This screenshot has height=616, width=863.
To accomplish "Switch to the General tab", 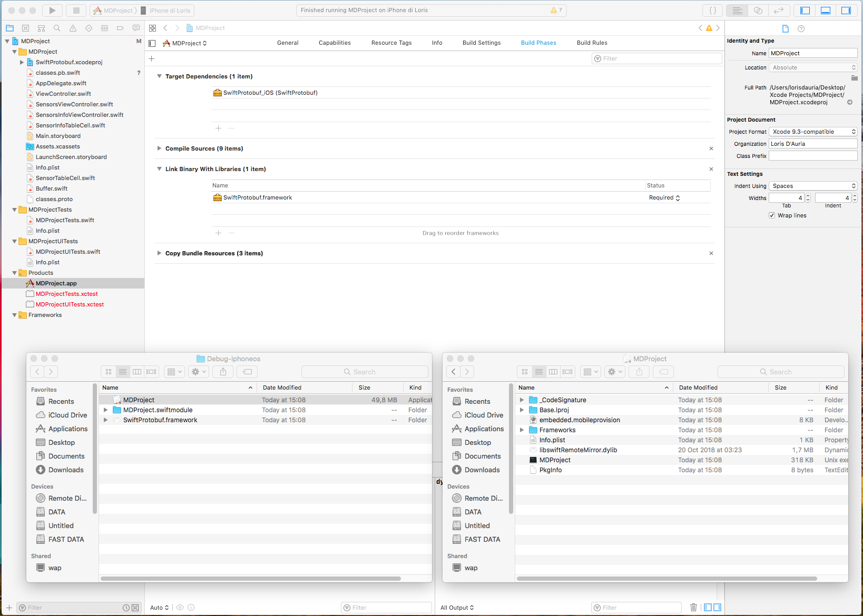I will [288, 43].
